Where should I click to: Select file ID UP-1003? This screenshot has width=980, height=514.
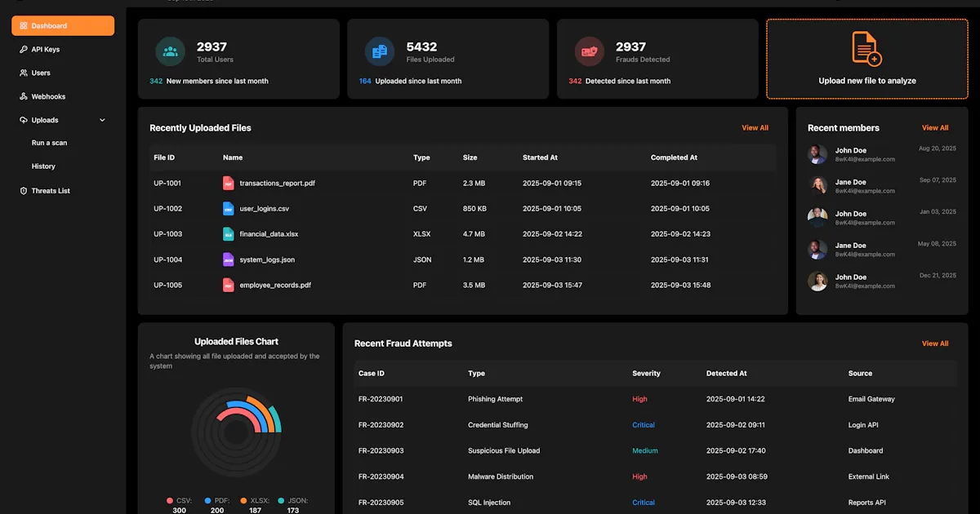[x=167, y=234]
